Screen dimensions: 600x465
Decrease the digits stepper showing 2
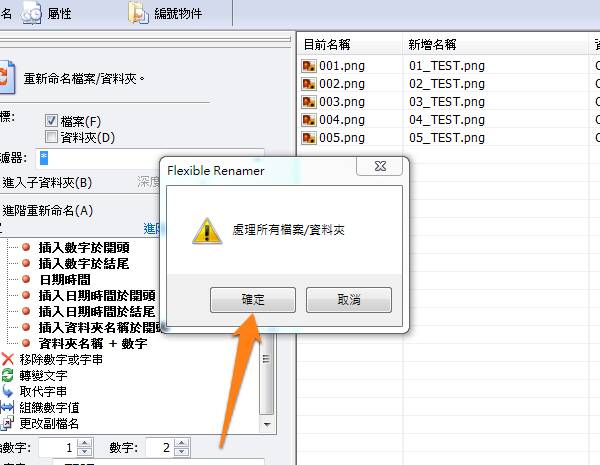click(182, 452)
